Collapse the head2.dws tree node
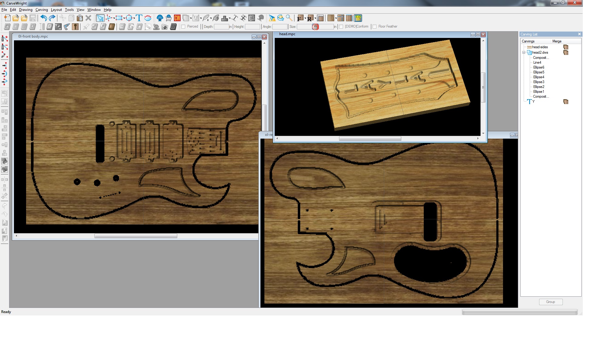The image size is (605, 364). [x=524, y=52]
